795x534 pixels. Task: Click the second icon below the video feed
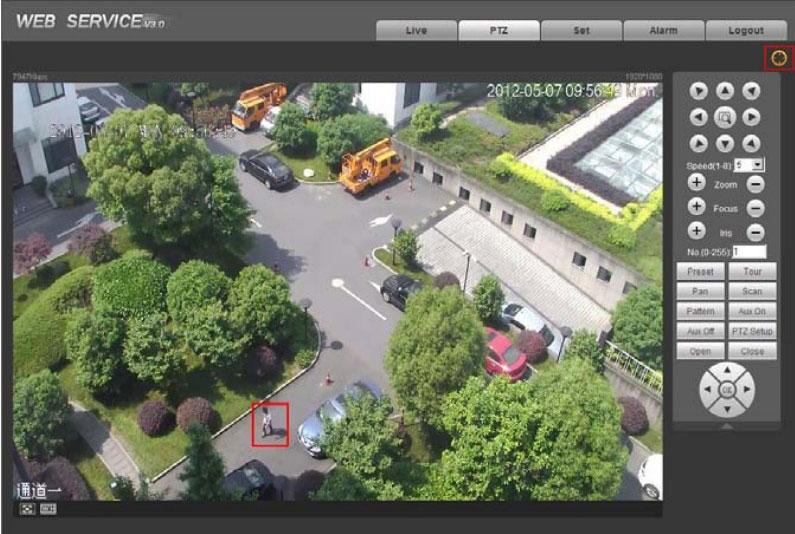click(47, 508)
